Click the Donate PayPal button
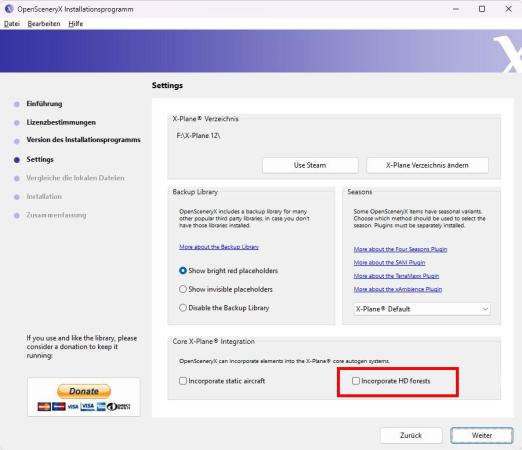This screenshot has height=450, width=522. coord(84,391)
